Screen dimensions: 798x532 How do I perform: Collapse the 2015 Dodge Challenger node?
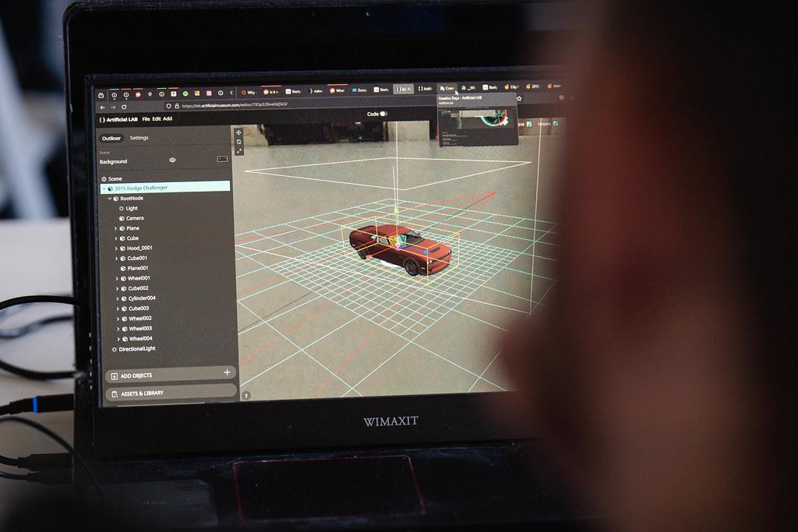tap(104, 188)
